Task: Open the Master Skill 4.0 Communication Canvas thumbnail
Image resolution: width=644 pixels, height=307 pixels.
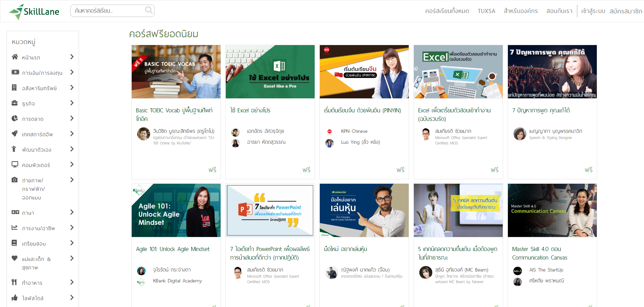Action: click(552, 210)
